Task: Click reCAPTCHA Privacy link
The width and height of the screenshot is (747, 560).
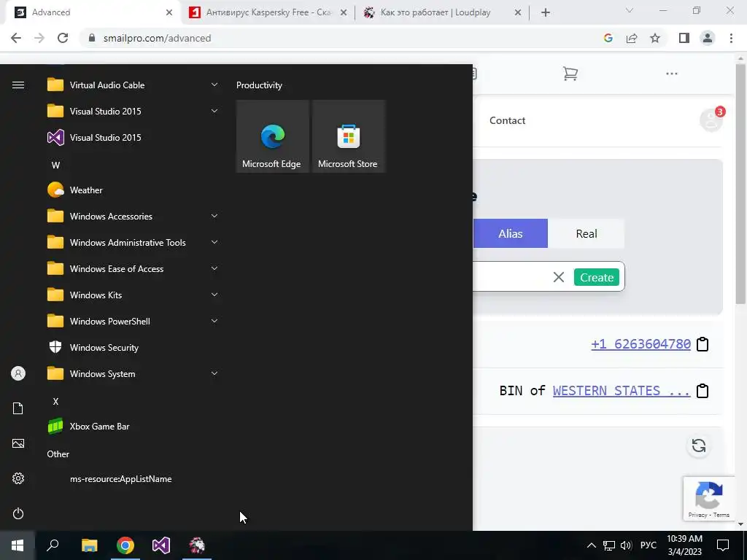Action: (x=697, y=515)
